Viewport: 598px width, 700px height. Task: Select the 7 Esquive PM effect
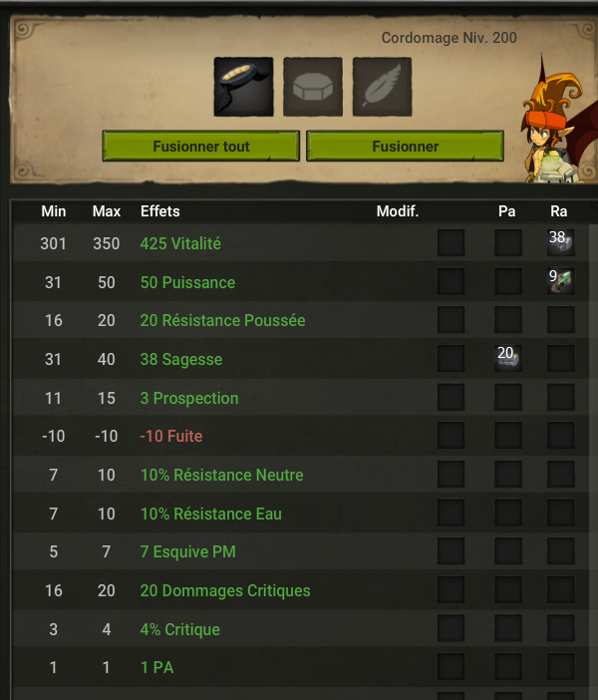click(x=188, y=551)
